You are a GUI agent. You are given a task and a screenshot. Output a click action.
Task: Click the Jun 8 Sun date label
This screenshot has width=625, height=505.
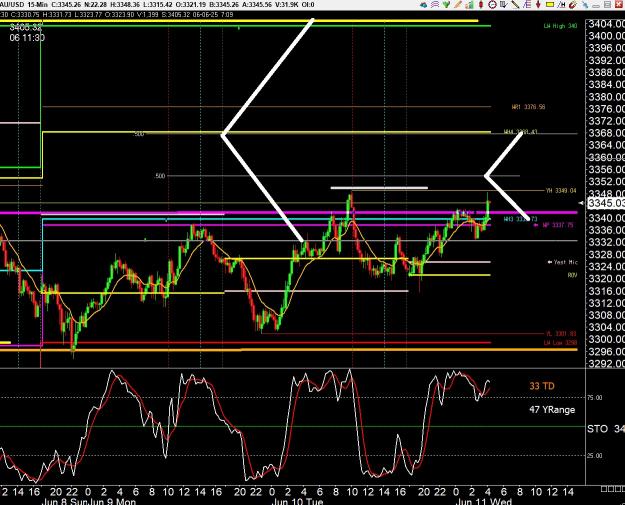click(x=63, y=501)
